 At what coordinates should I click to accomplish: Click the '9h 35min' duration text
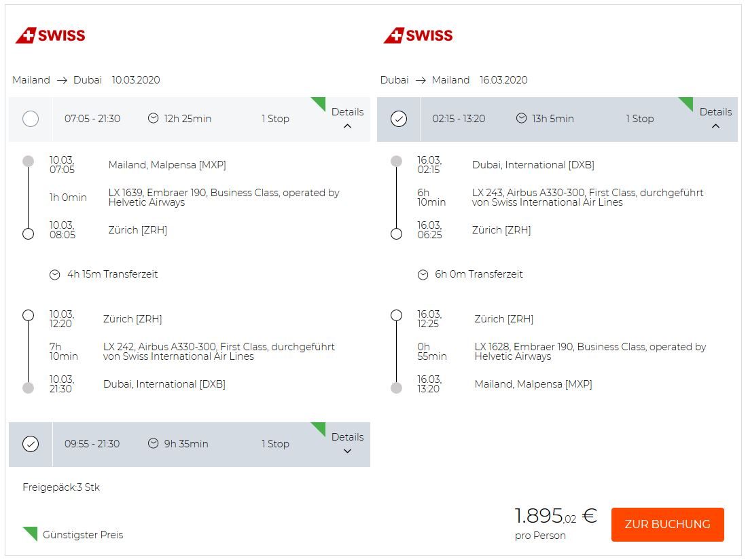186,444
